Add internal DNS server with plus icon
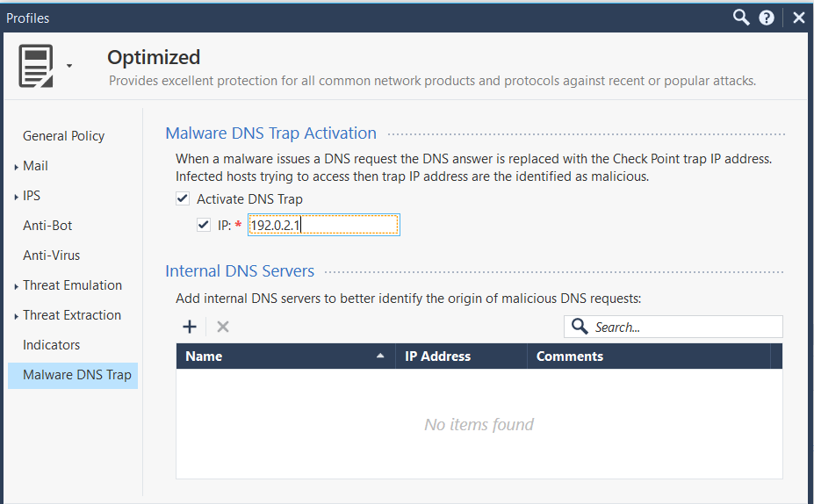This screenshot has width=814, height=504. pyautogui.click(x=190, y=327)
